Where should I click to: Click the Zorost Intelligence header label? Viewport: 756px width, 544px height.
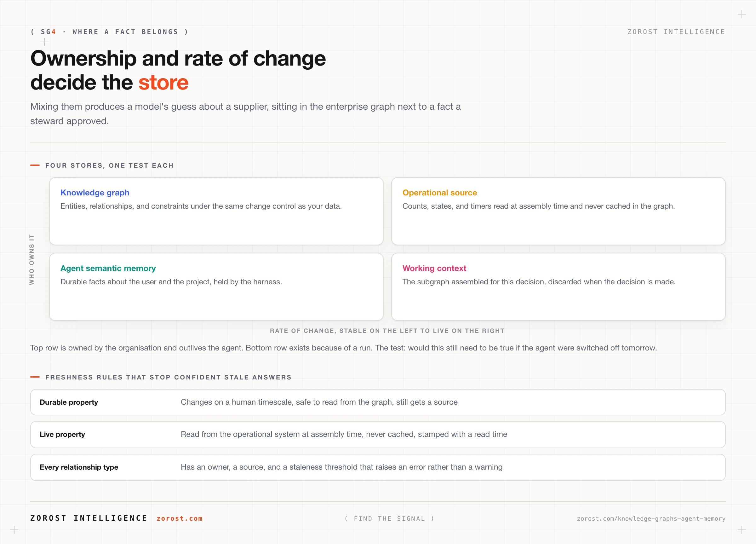(x=676, y=32)
